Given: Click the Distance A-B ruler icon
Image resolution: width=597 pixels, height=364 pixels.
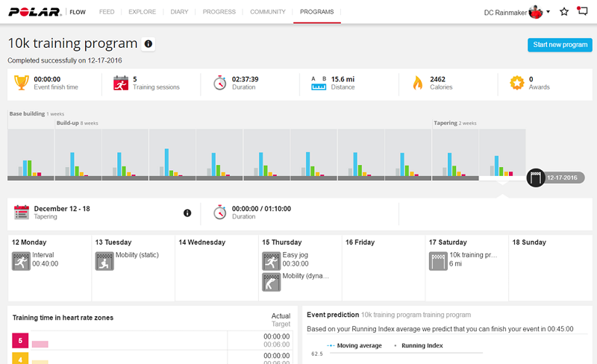Looking at the screenshot, I should 319,83.
